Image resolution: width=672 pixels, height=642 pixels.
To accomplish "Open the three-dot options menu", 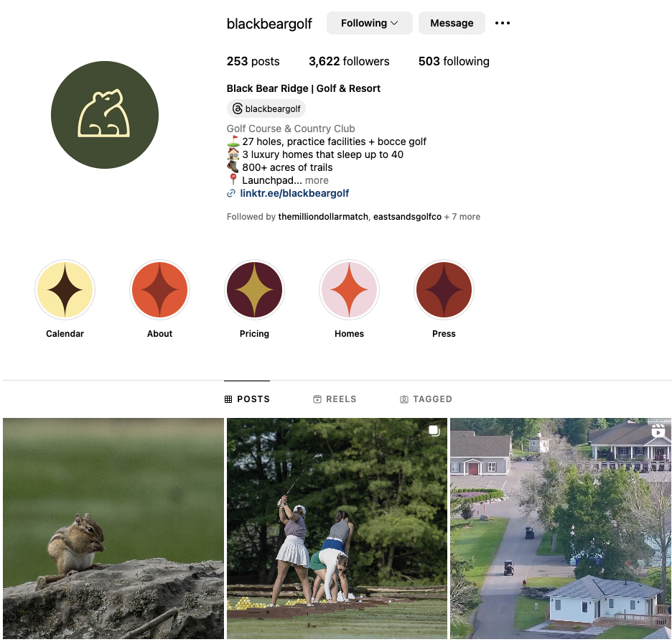I will pos(503,23).
